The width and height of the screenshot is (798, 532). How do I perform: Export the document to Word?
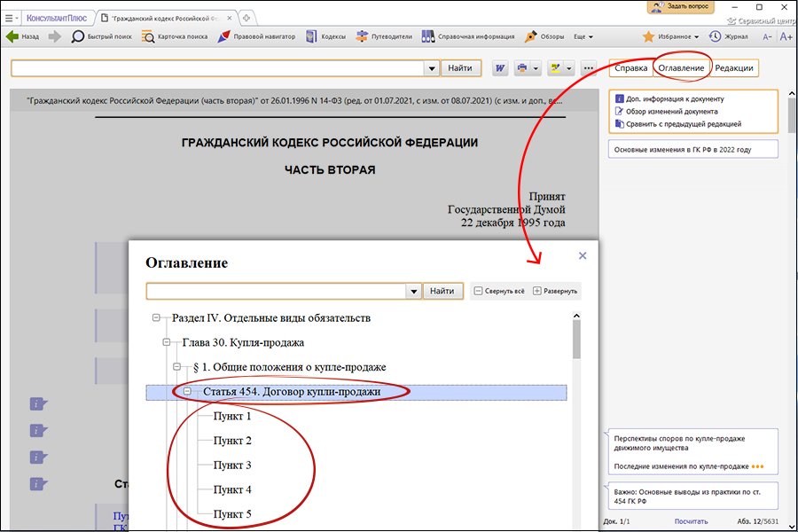click(x=500, y=67)
